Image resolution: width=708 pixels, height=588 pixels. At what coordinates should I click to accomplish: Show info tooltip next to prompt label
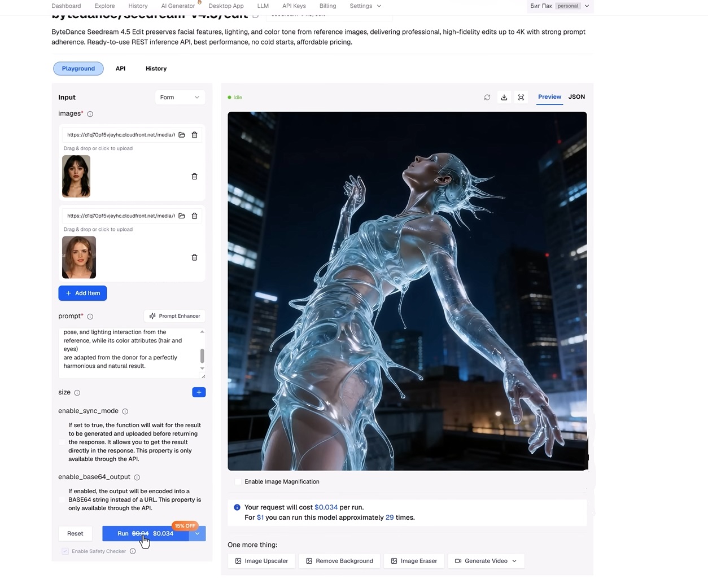click(90, 317)
